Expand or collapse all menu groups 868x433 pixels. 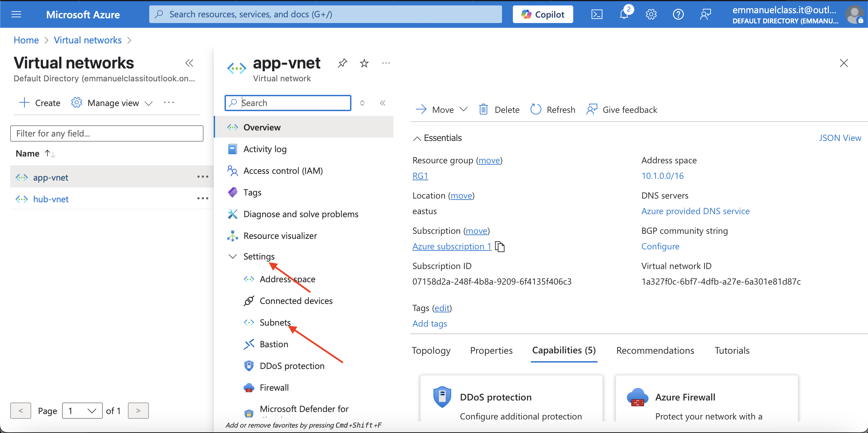click(362, 103)
